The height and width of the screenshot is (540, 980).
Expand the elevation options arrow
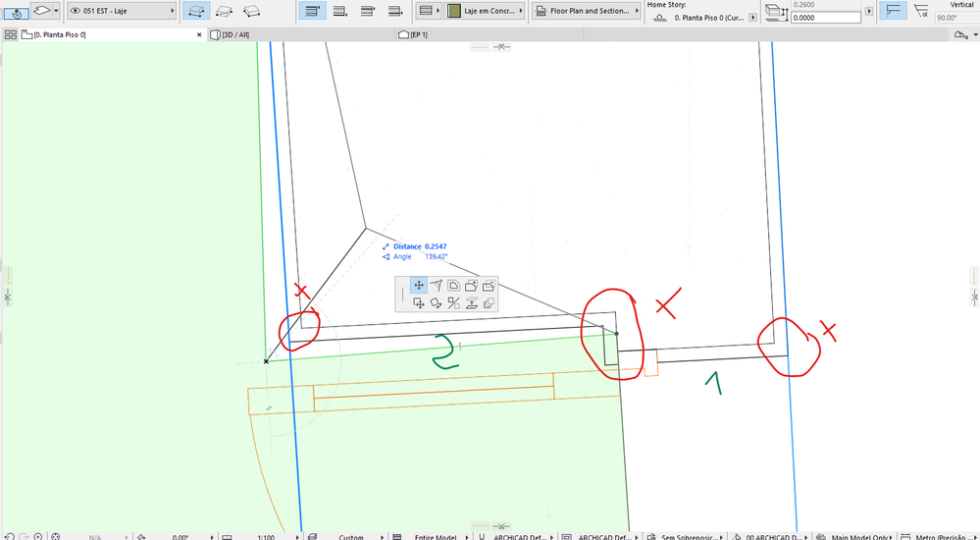tap(869, 11)
